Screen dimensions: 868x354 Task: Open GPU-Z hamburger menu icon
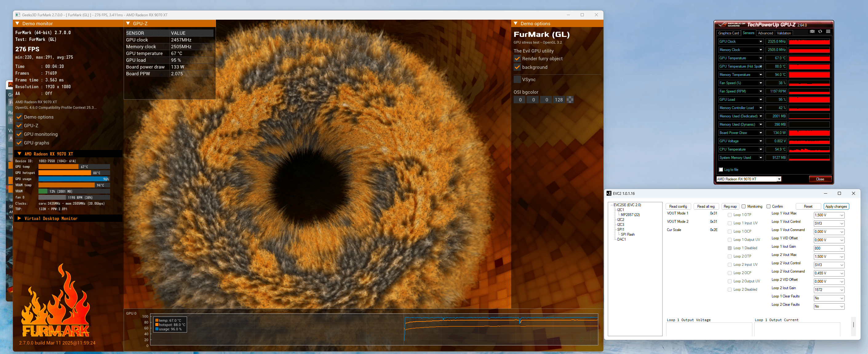coord(828,32)
